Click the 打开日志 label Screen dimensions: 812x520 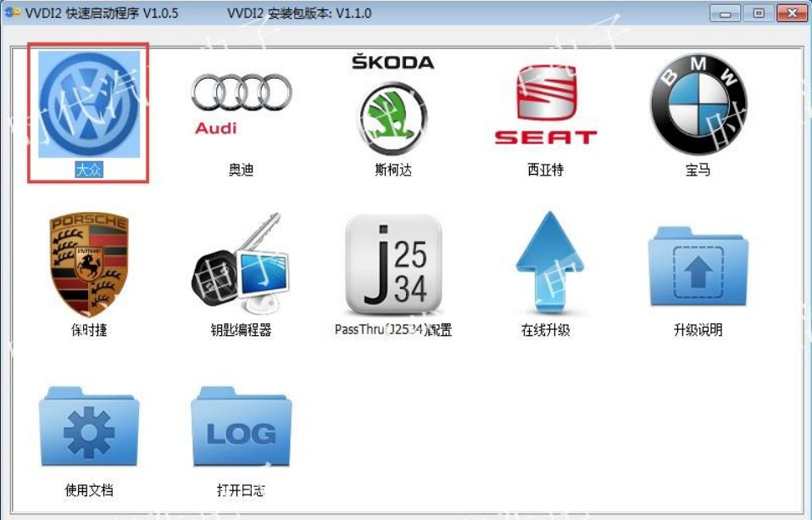tap(242, 490)
